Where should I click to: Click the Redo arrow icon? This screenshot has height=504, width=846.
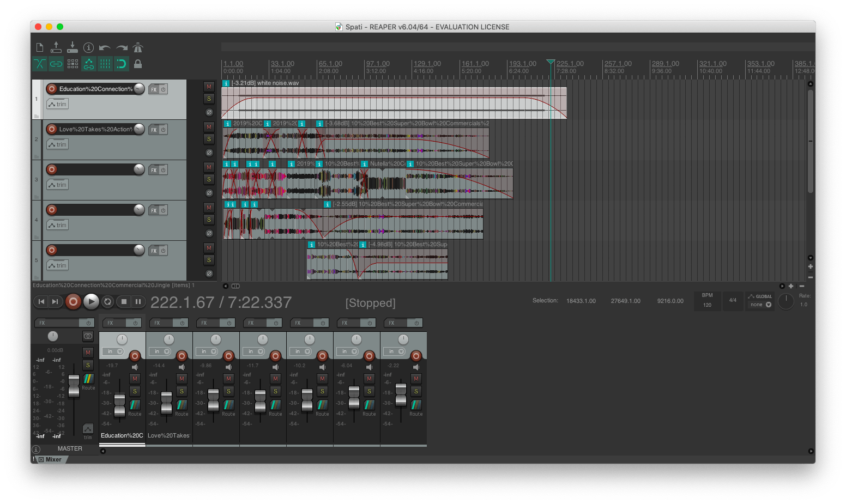122,47
